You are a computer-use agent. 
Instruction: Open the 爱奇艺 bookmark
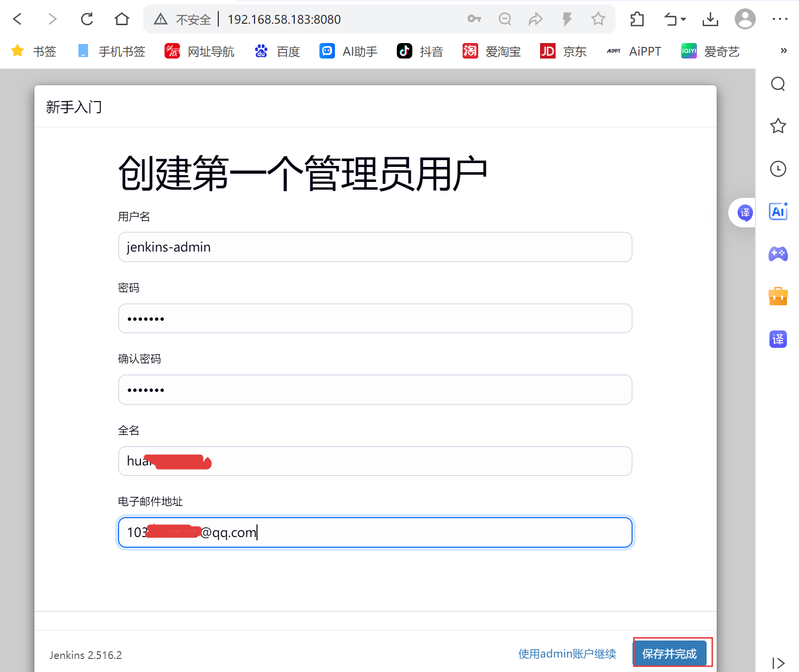710,51
